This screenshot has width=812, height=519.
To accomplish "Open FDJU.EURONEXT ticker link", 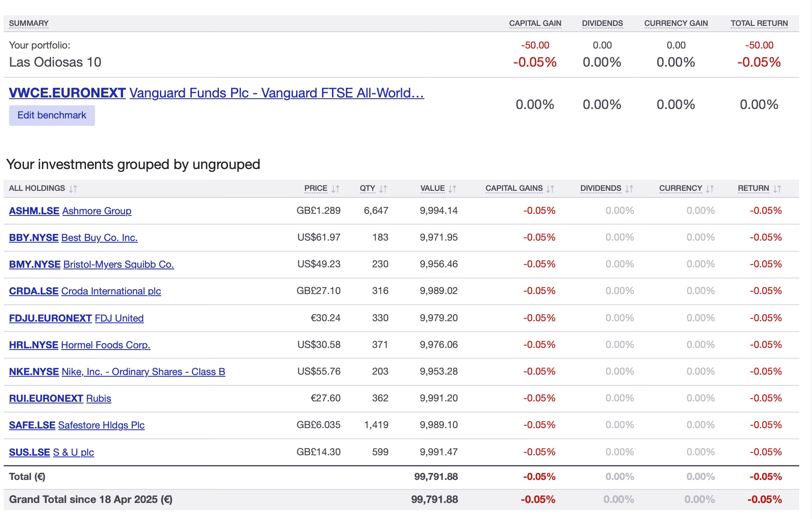I will 50,318.
